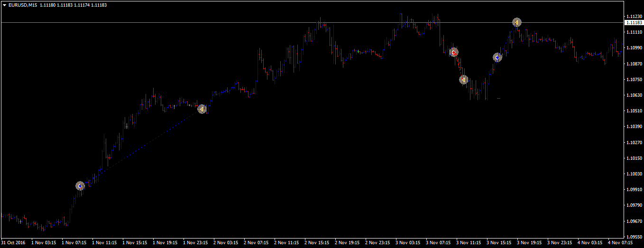Click the time label 3 Nov 15:15
Screen dimensions: 644x248
(499, 243)
